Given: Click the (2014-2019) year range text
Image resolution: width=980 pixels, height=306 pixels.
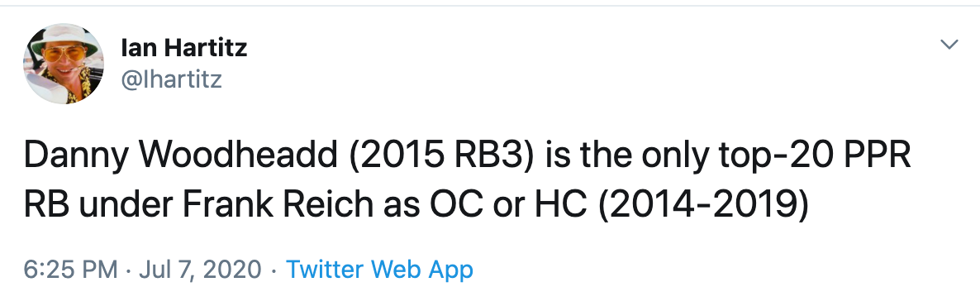Looking at the screenshot, I should (x=704, y=206).
